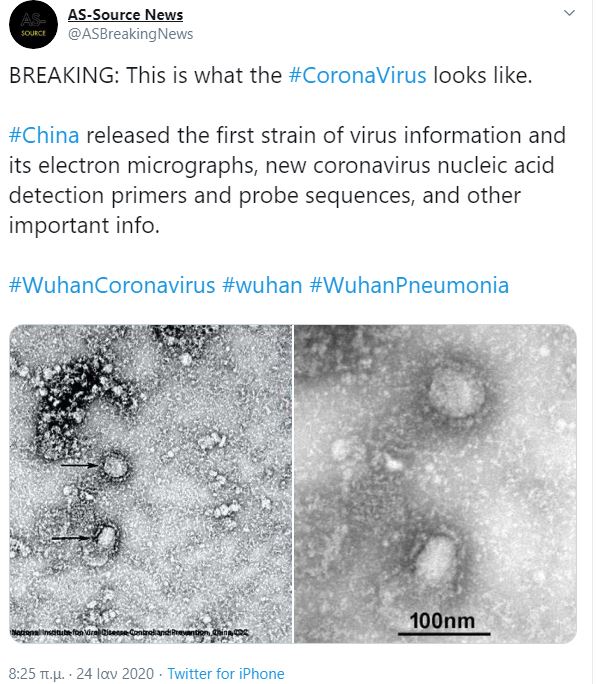This screenshot has height=684, width=597.
Task: Click the upper arrow-marked virus in left image
Action: coord(115,466)
